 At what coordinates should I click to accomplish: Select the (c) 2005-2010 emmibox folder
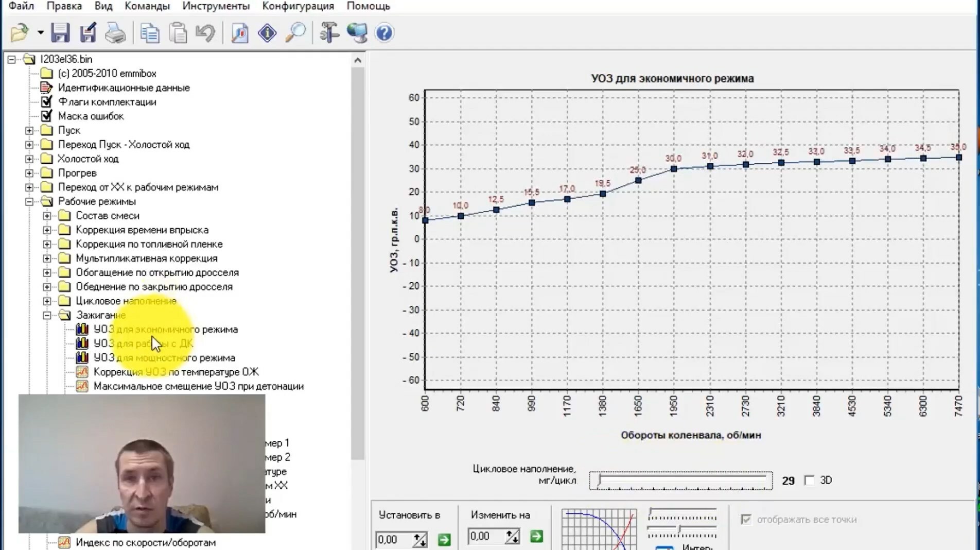(x=107, y=74)
